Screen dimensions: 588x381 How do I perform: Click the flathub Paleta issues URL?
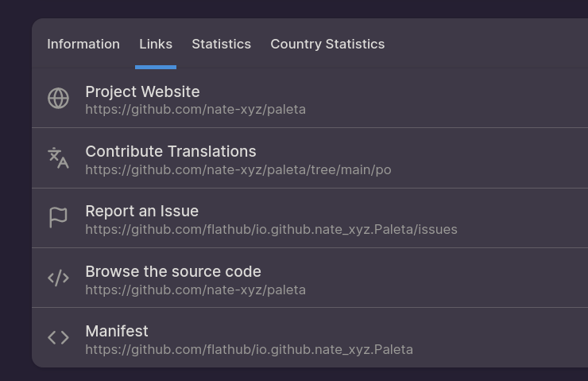coord(271,229)
